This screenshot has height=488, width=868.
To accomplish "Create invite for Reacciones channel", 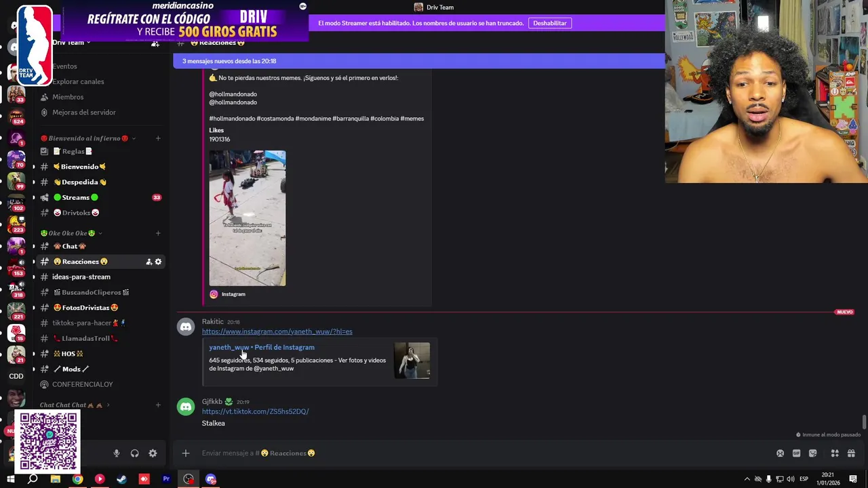I will [149, 262].
